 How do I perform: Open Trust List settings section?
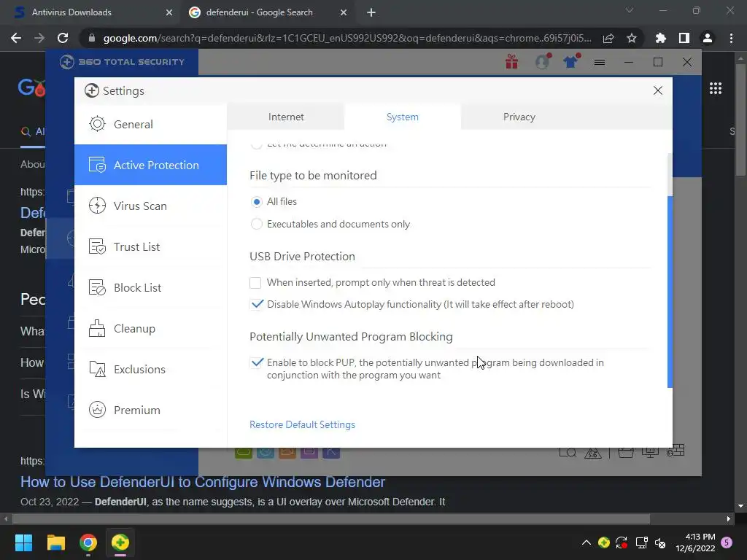(x=150, y=246)
